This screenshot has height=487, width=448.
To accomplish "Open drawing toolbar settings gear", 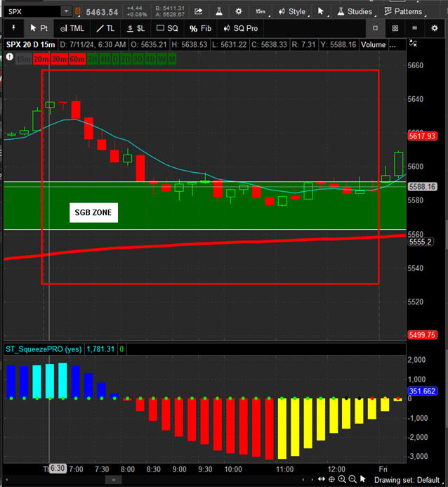I will click(435, 28).
